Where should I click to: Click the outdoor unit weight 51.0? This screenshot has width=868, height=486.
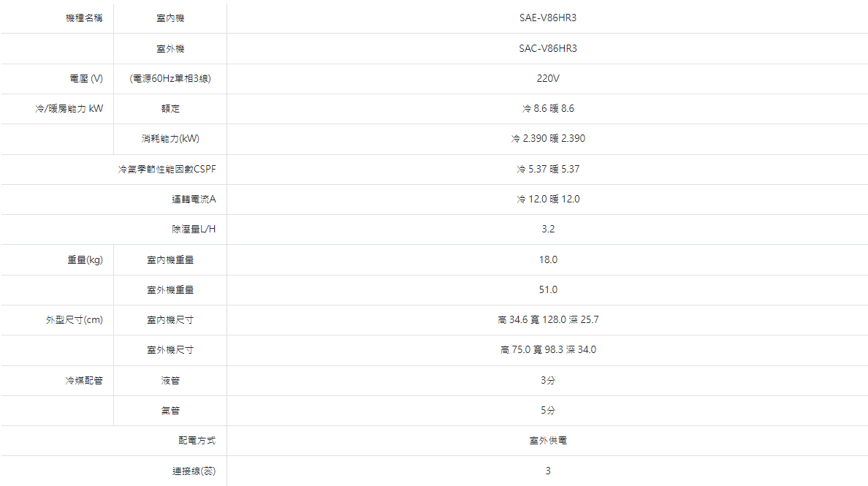(x=547, y=289)
